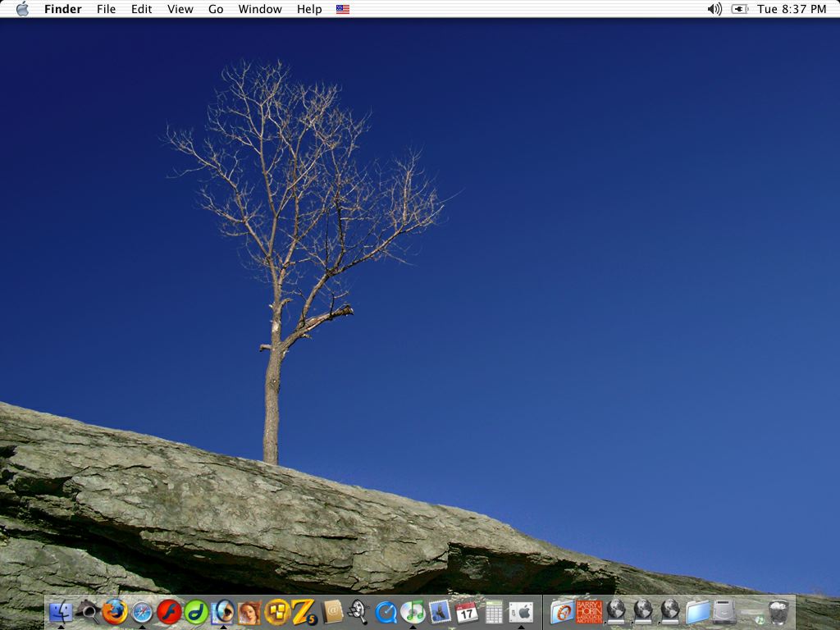Open iCal calendar showing 17
Image resolution: width=840 pixels, height=630 pixels.
(467, 612)
